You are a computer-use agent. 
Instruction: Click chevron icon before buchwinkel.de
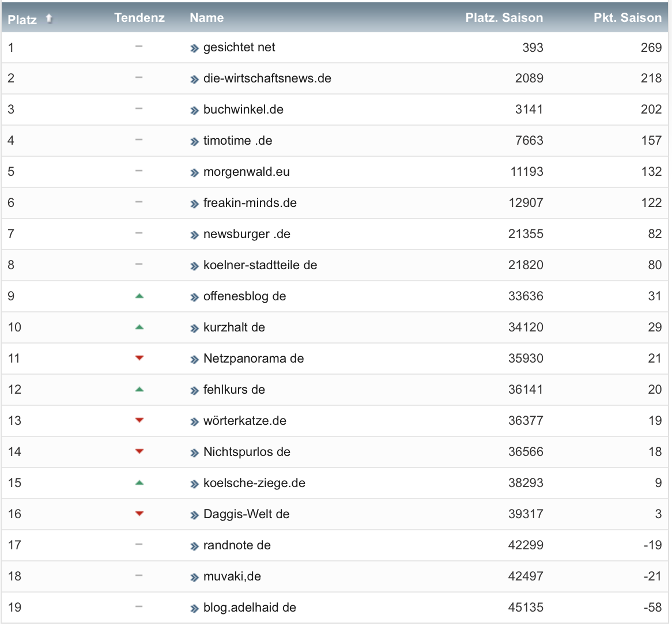point(195,111)
